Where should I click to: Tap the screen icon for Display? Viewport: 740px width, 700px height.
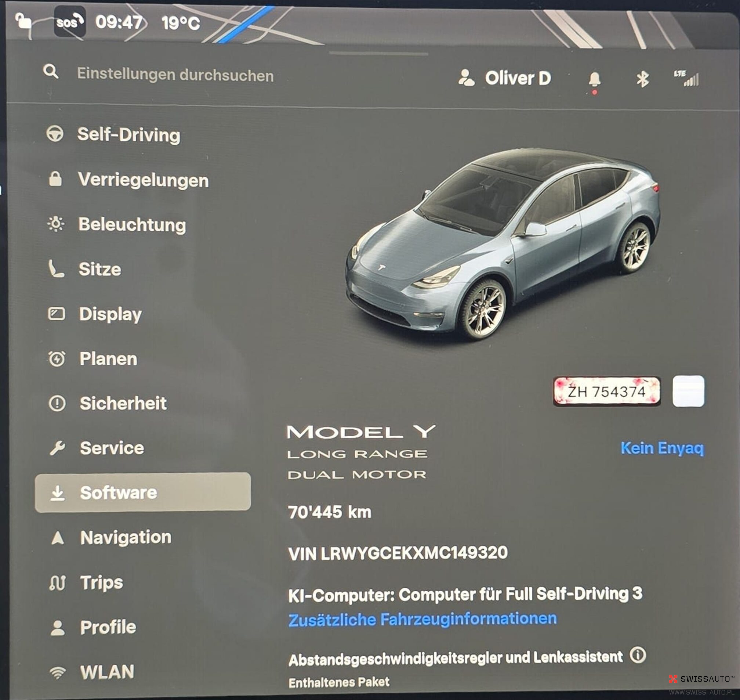click(56, 314)
